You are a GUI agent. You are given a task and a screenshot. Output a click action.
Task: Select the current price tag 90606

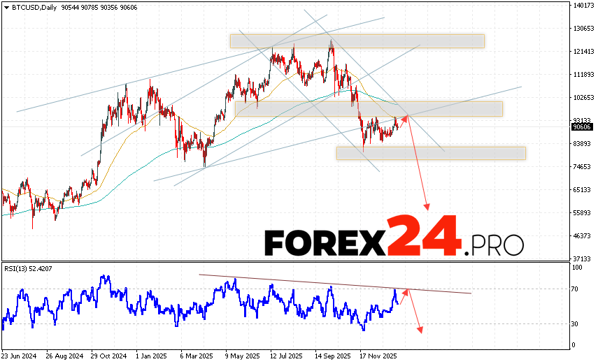[581, 127]
